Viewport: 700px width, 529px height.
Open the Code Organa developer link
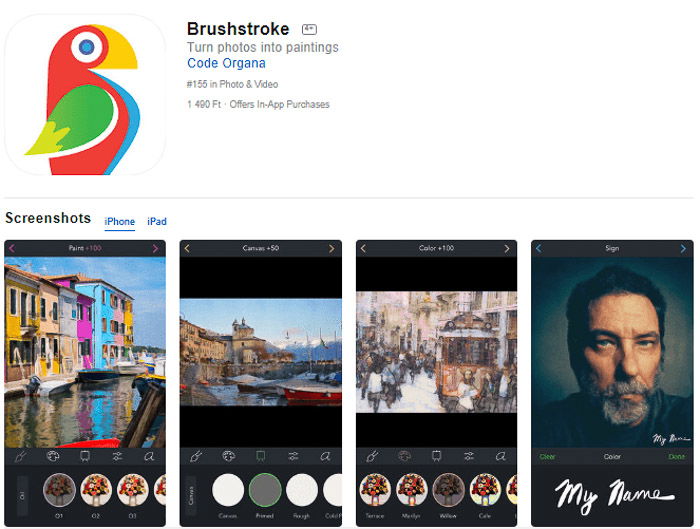point(226,63)
